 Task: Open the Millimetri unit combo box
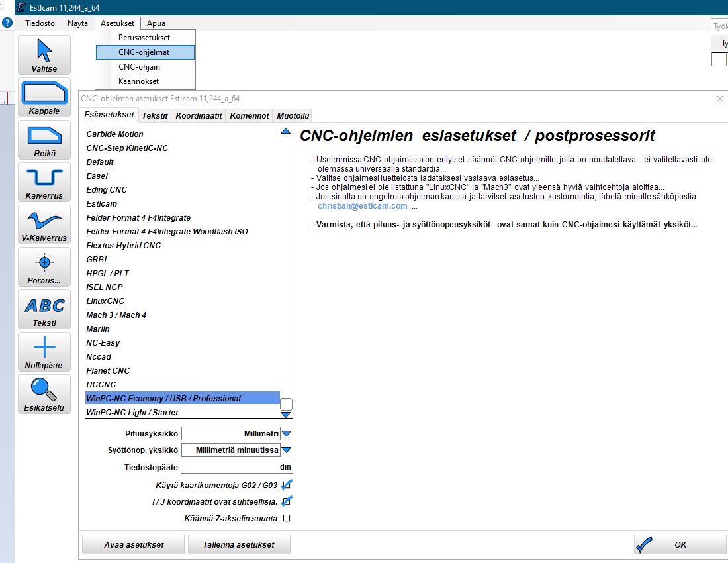pos(231,433)
